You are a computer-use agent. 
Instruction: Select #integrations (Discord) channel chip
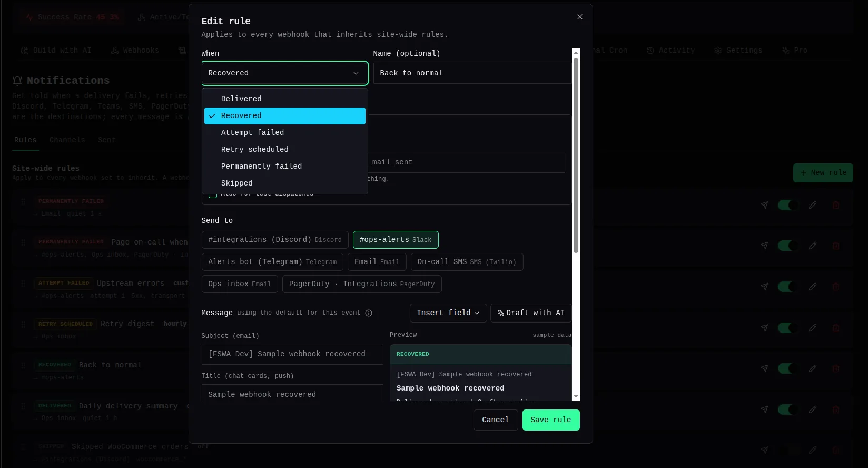(275, 240)
